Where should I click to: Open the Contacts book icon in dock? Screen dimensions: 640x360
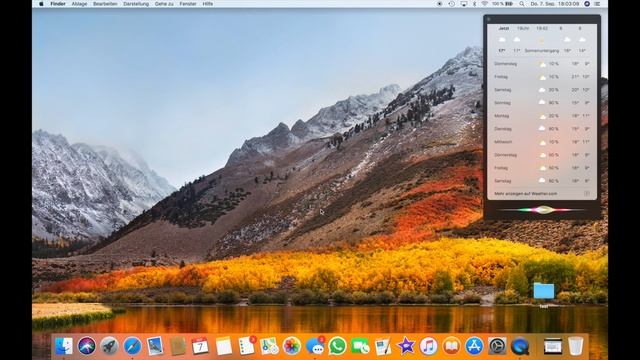point(178,346)
